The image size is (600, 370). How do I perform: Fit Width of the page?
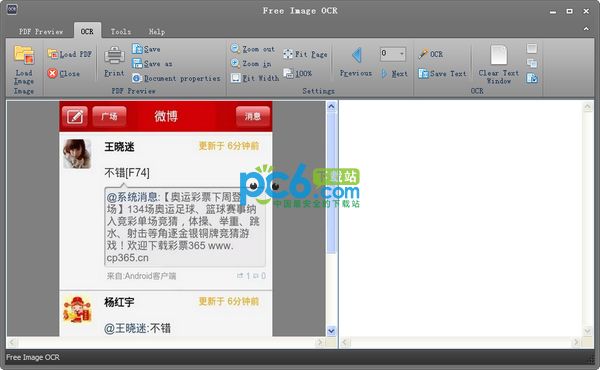click(x=255, y=78)
